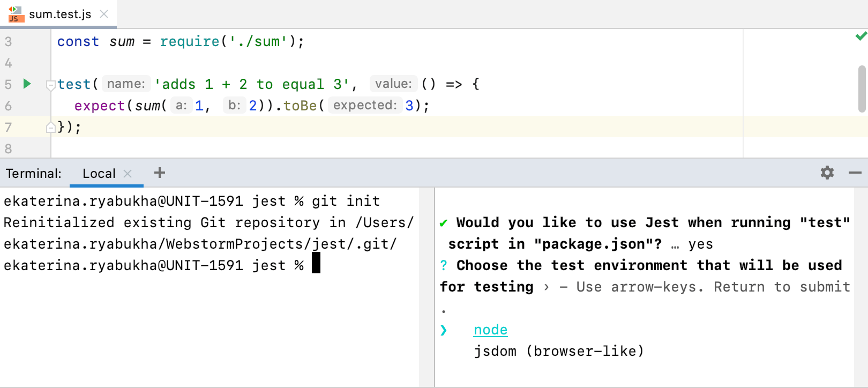Viewport: 868px width, 388px height.
Task: Choose the node test environment option
Action: [490, 330]
